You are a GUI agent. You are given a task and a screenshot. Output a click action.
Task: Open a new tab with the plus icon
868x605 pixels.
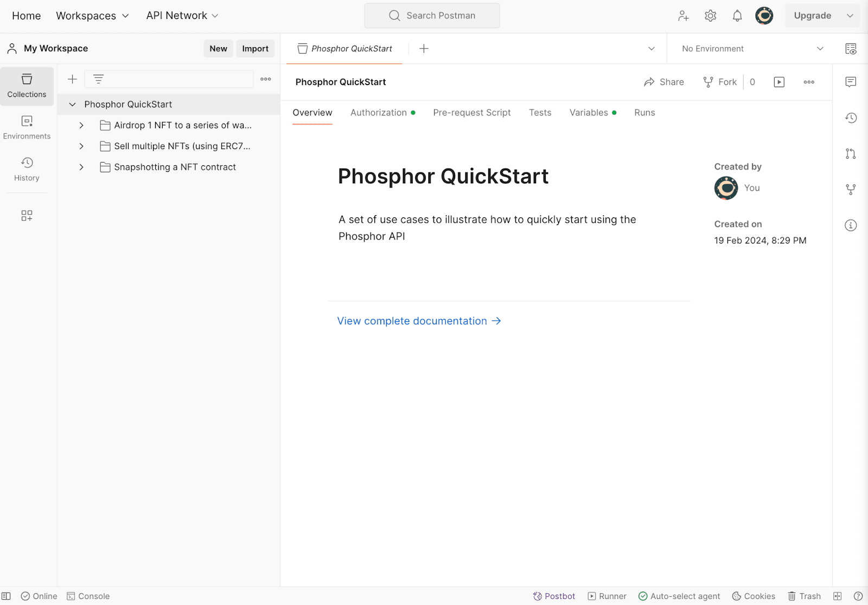click(x=424, y=49)
